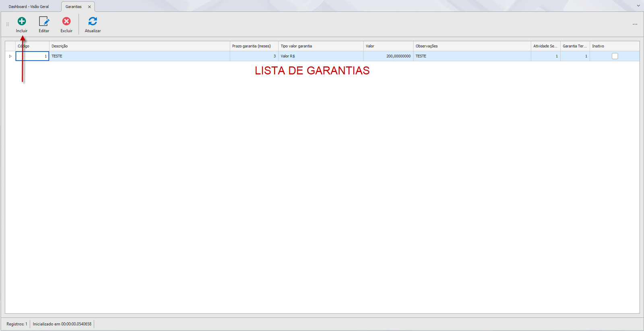This screenshot has height=331, width=644.
Task: Click the Garantia Ter... cell value 1
Action: [575, 56]
